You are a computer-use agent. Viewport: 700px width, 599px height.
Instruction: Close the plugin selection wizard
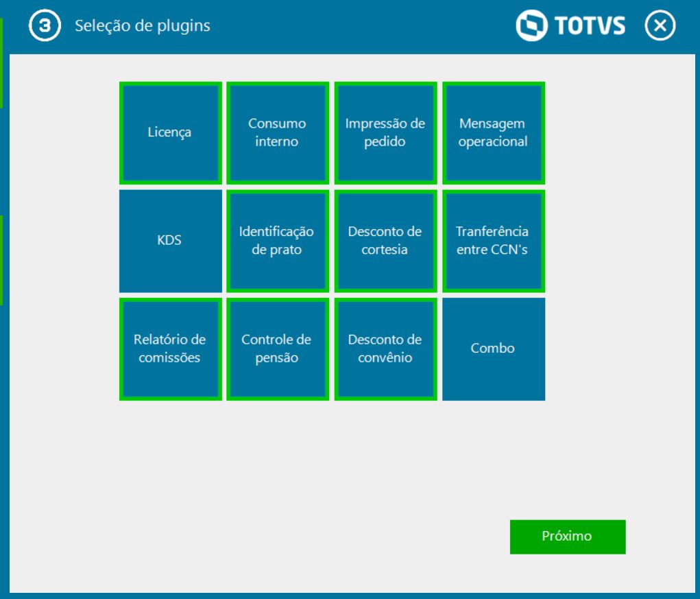pos(660,25)
